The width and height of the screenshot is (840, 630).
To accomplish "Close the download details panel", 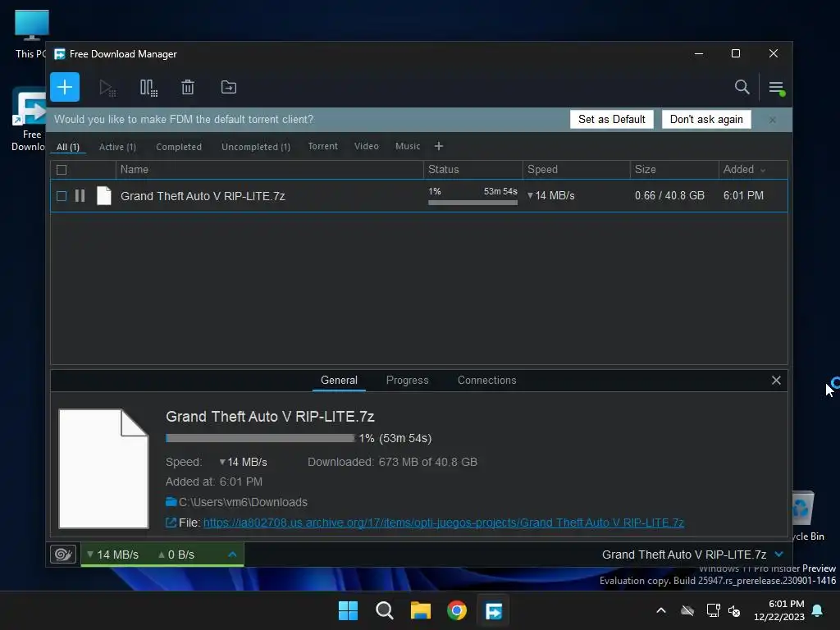I will (776, 381).
